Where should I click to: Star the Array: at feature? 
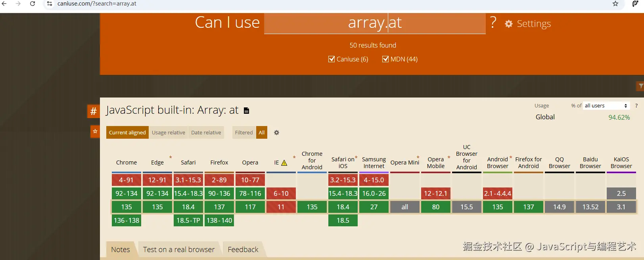coord(95,132)
